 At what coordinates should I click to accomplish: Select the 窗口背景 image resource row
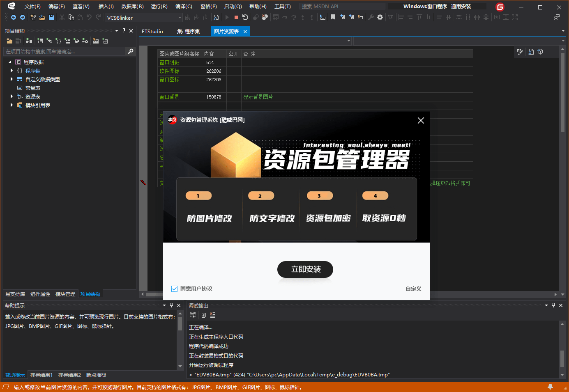click(x=316, y=97)
